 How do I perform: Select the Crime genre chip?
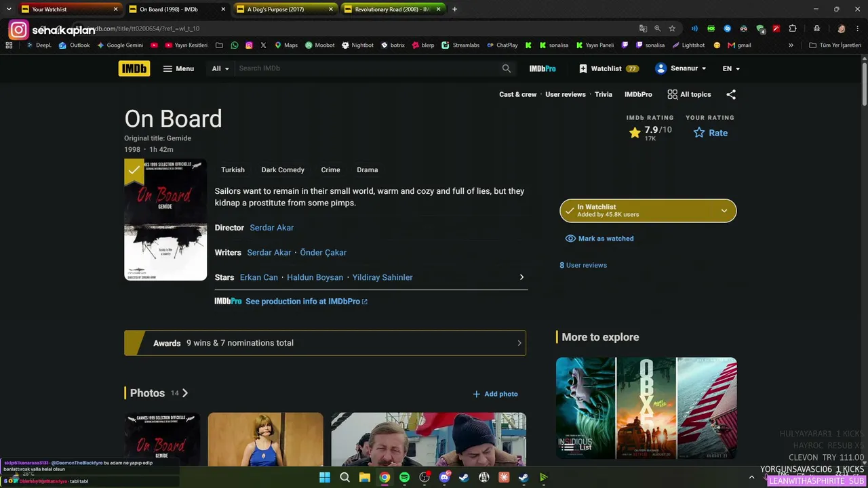(330, 170)
